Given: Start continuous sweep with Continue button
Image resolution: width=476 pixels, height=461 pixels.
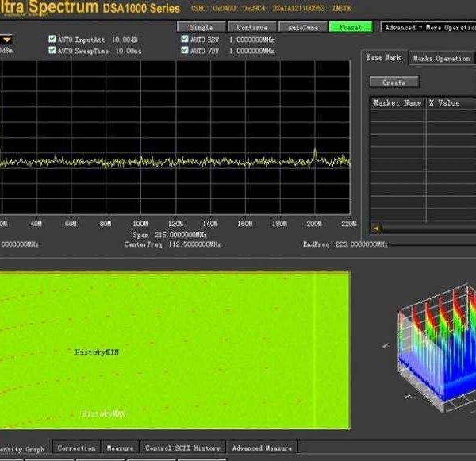Looking at the screenshot, I should 252,27.
